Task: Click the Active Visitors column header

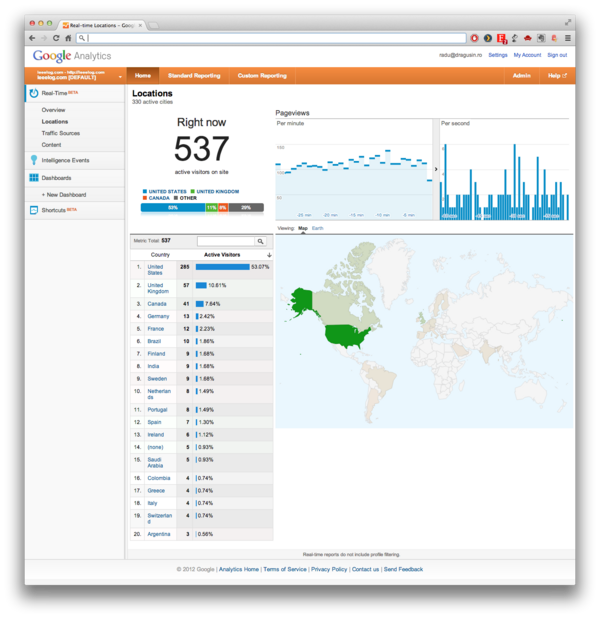Action: tap(222, 255)
